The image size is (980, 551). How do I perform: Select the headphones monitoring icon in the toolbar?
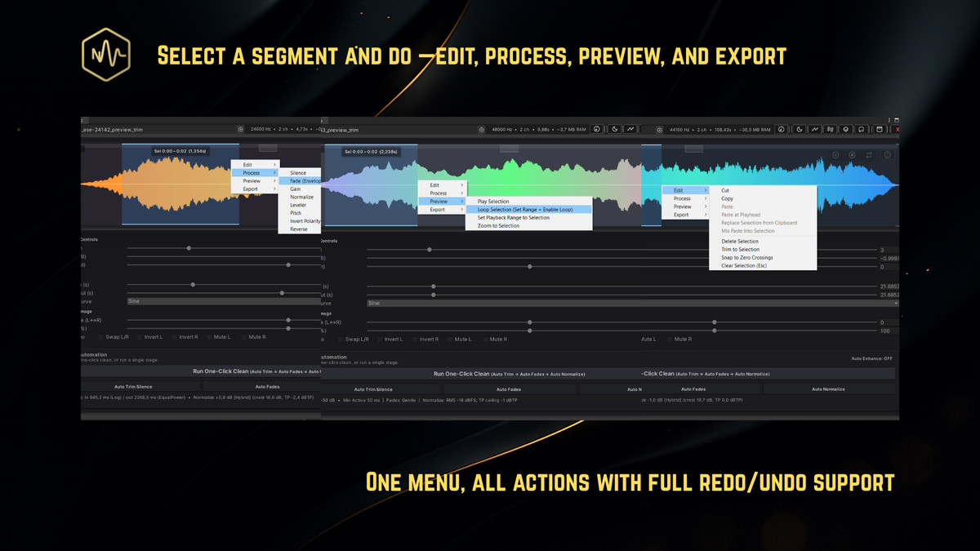pyautogui.click(x=861, y=128)
